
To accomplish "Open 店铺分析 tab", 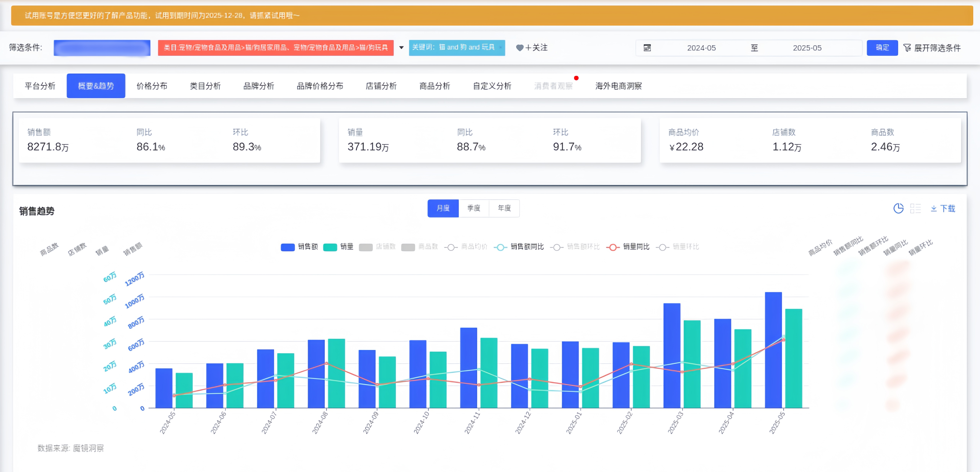I will click(x=381, y=86).
